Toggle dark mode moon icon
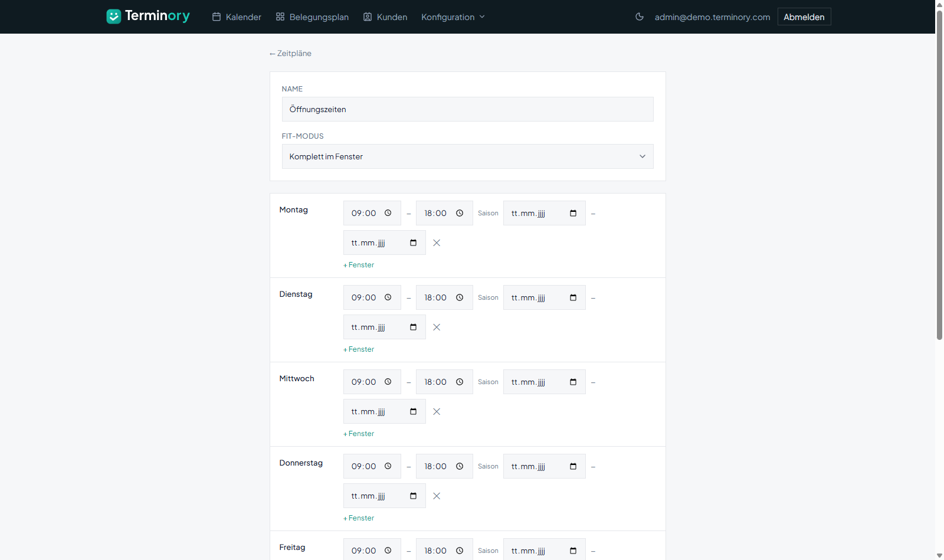The image size is (944, 560). click(640, 17)
